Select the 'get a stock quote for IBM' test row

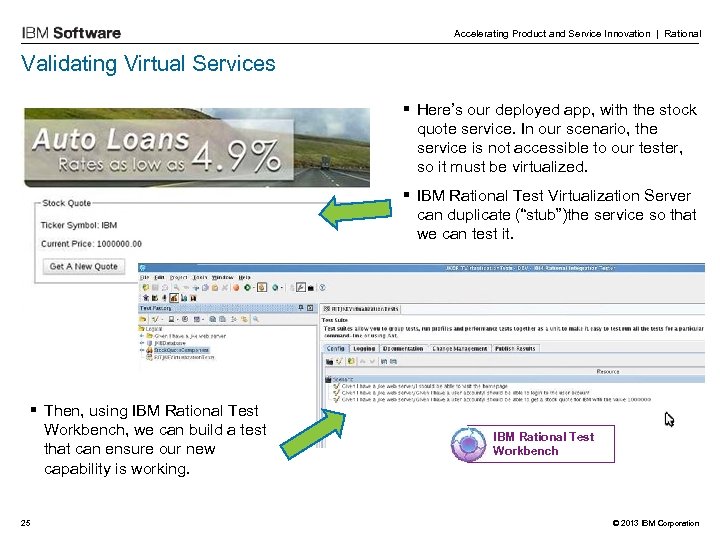[x=492, y=399]
